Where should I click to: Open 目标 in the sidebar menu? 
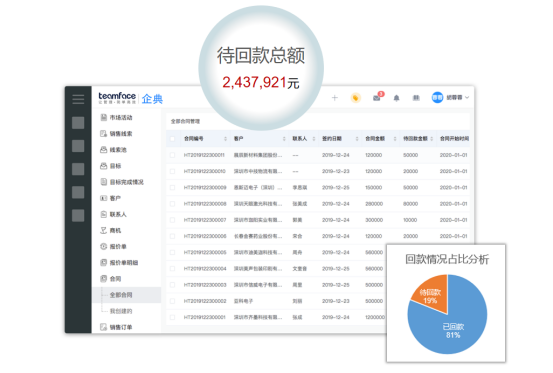click(x=115, y=166)
